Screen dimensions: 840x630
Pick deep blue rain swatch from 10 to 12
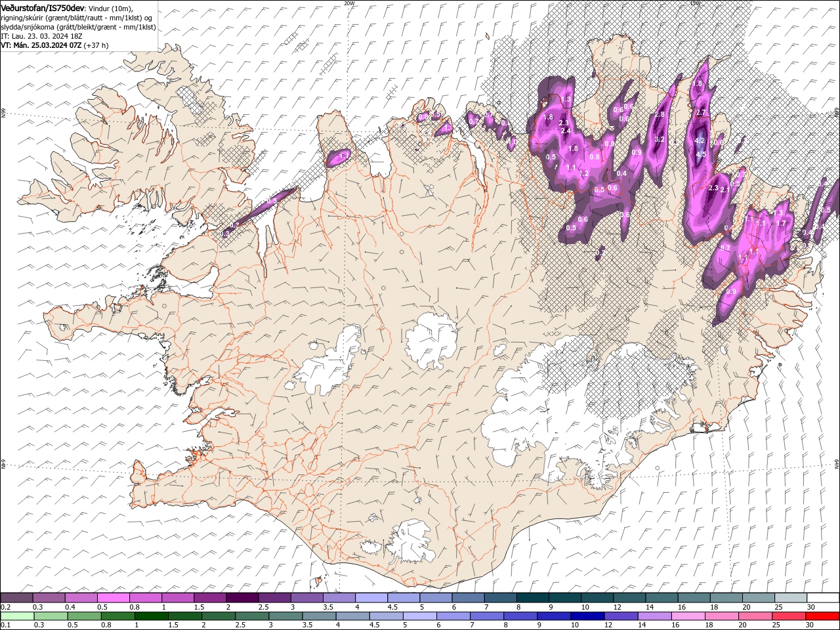587,616
